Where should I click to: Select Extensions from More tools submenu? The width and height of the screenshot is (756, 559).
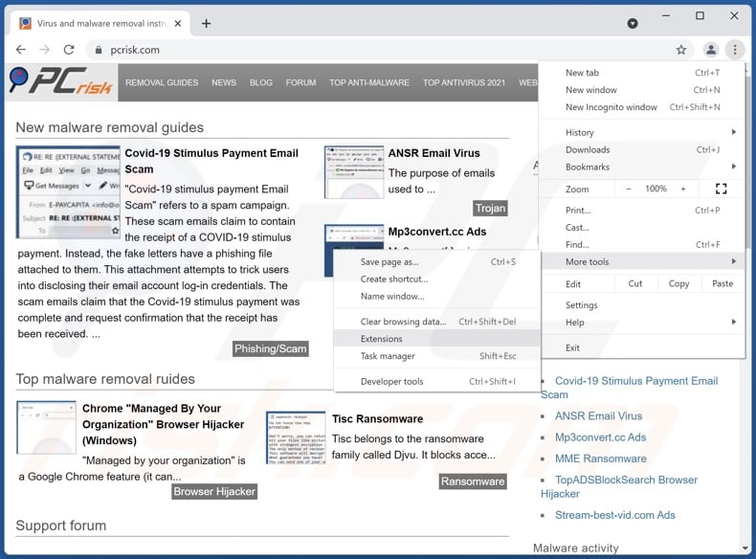pos(382,339)
